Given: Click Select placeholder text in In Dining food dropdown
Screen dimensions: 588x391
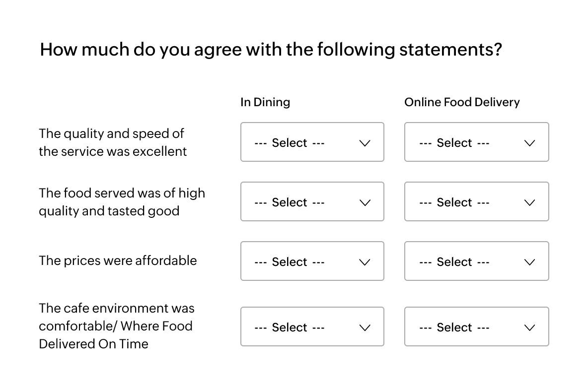Looking at the screenshot, I should point(290,202).
